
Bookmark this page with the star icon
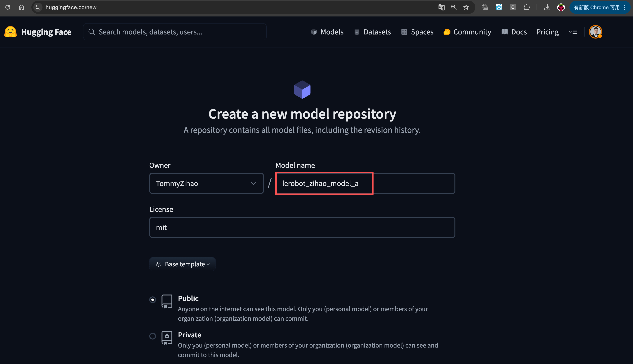pos(466,7)
